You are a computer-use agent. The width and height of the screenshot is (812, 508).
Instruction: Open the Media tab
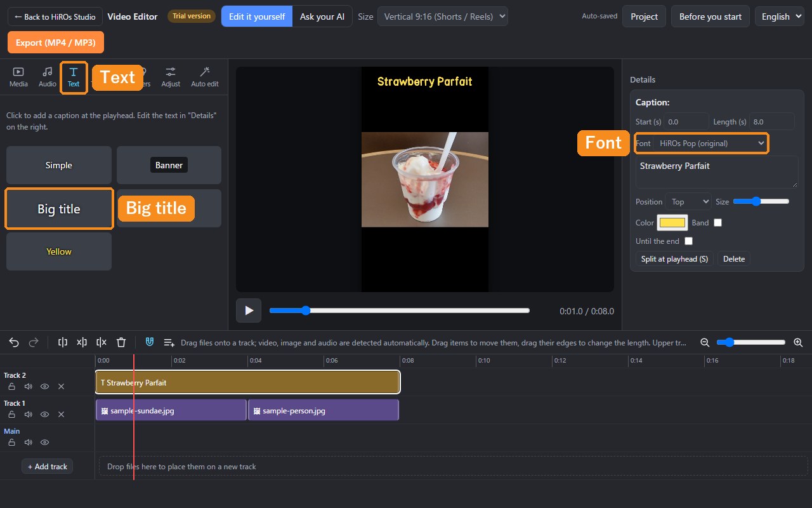pyautogui.click(x=18, y=77)
